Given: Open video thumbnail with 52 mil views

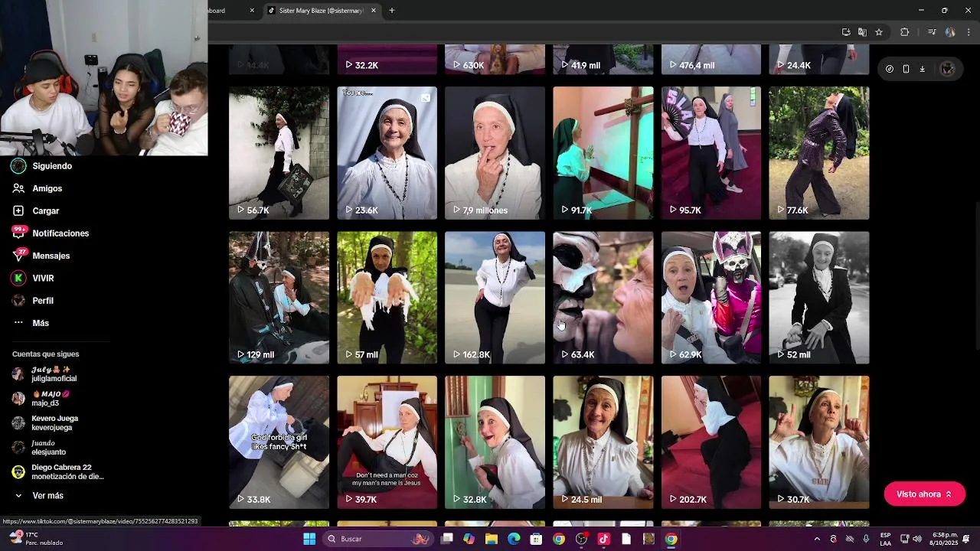Looking at the screenshot, I should (x=819, y=298).
